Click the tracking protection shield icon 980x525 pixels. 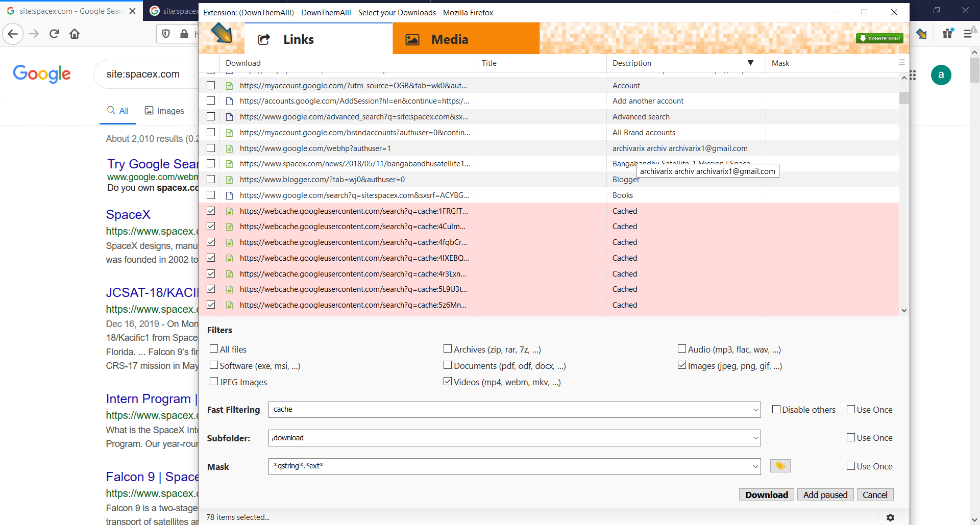pos(166,34)
